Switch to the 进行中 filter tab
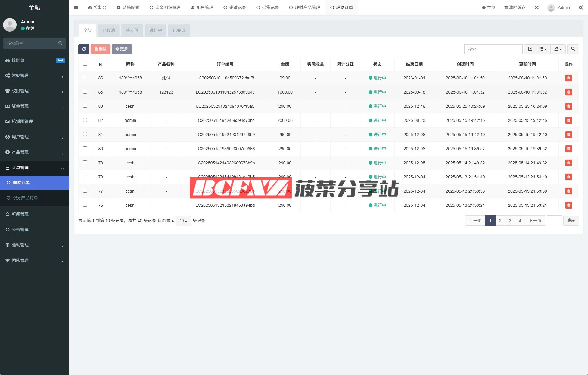The height and width of the screenshot is (375, 588). [156, 30]
